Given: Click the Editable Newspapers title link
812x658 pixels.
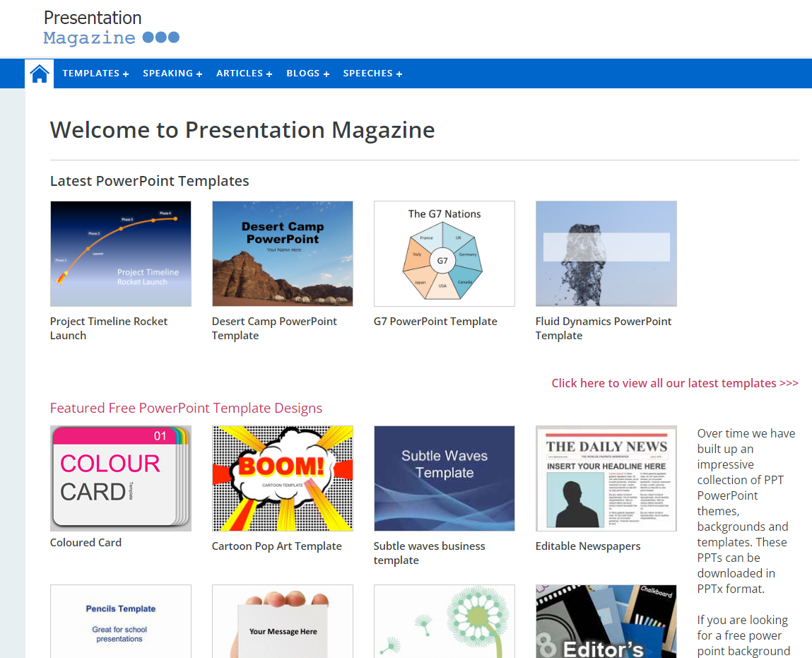Looking at the screenshot, I should click(587, 546).
